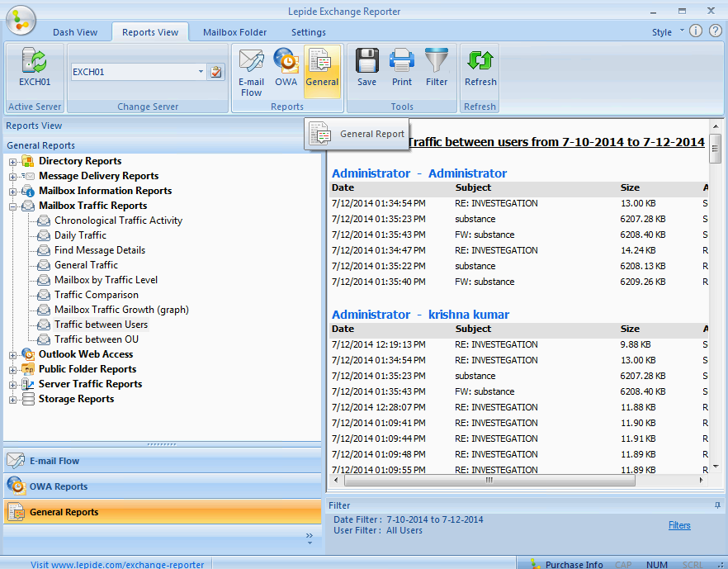This screenshot has width=728, height=569.
Task: Expand the Server Traffic Reports node
Action: click(12, 385)
